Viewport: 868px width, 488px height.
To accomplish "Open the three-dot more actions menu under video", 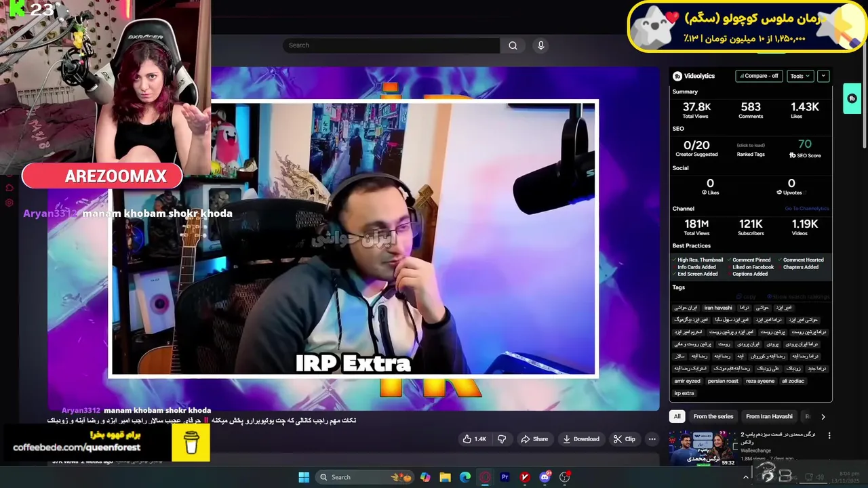I will [652, 439].
